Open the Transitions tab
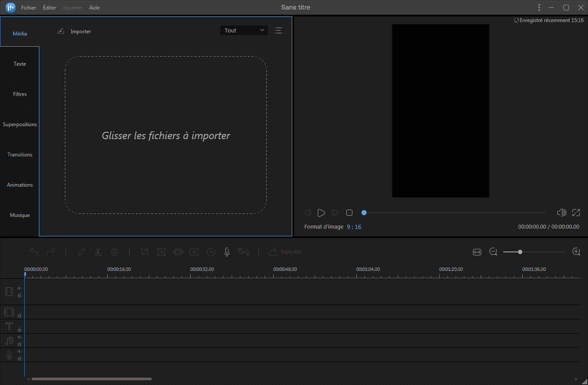 click(20, 155)
